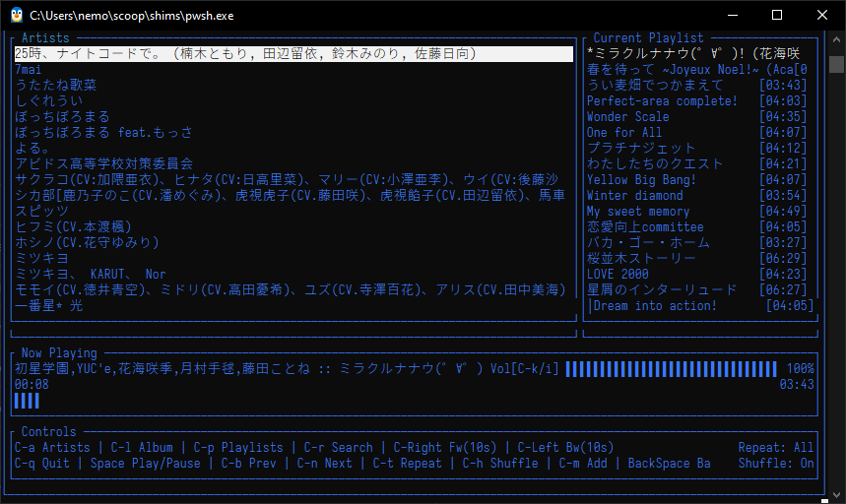
Task: Select artist ミツキヨ、 KARUT、 Nor
Action: click(90, 275)
